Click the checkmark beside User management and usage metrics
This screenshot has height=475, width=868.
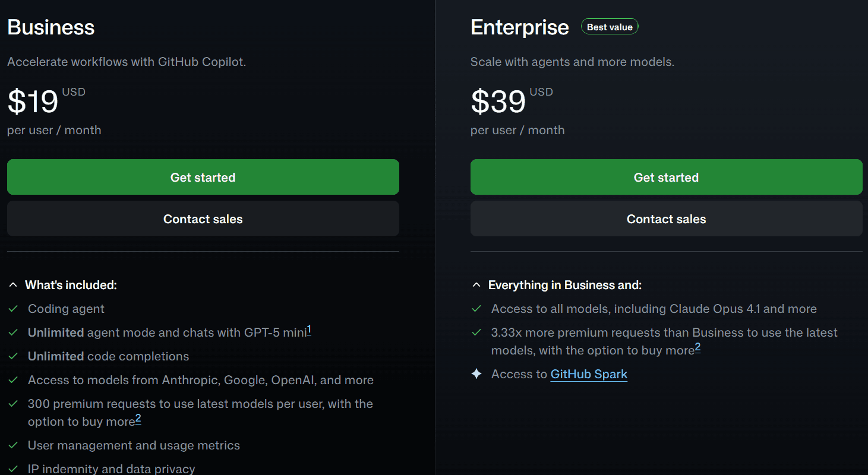14,445
